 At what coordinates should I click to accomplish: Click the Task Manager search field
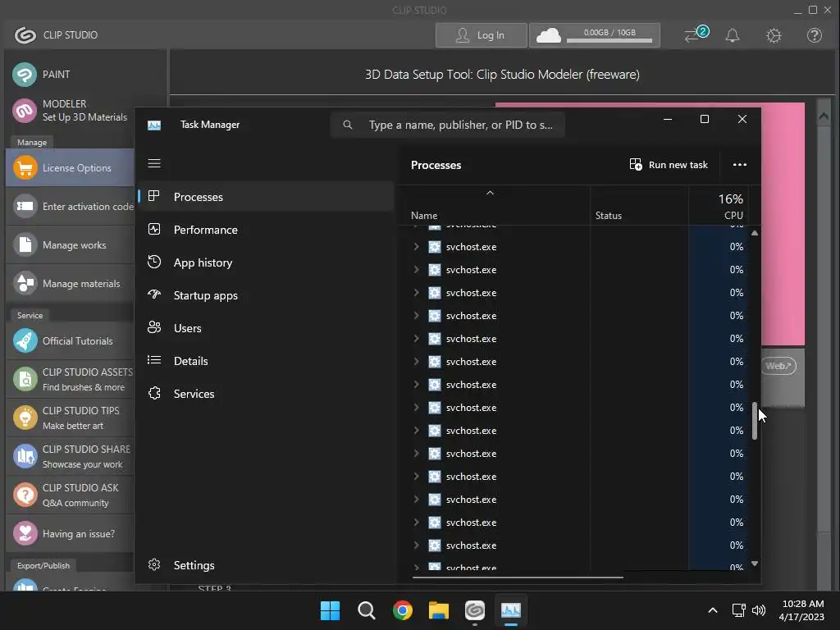(x=448, y=125)
